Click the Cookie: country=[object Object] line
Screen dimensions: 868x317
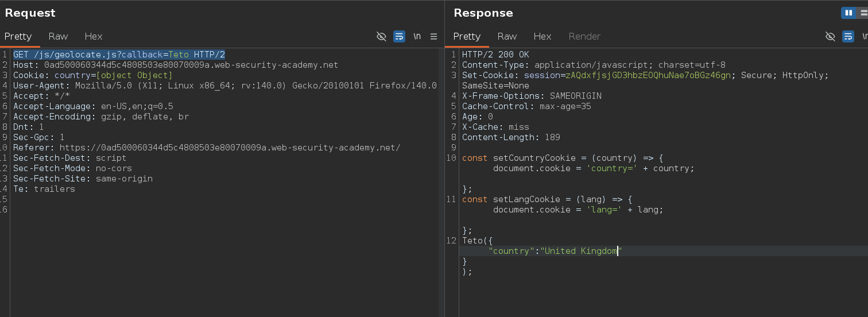93,75
